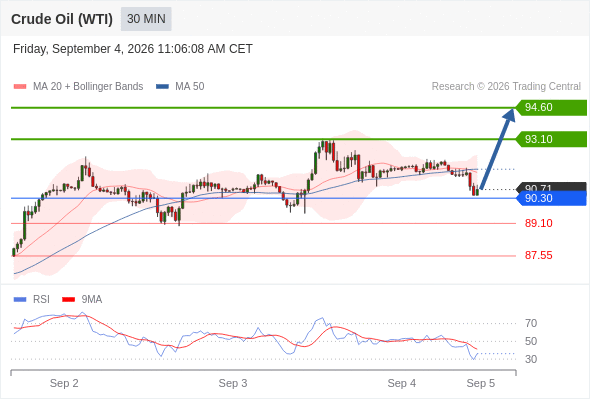Click the date and time text line

(133, 49)
